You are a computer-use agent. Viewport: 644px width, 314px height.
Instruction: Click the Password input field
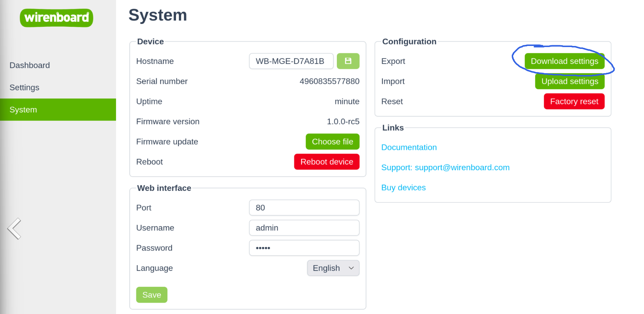click(304, 248)
